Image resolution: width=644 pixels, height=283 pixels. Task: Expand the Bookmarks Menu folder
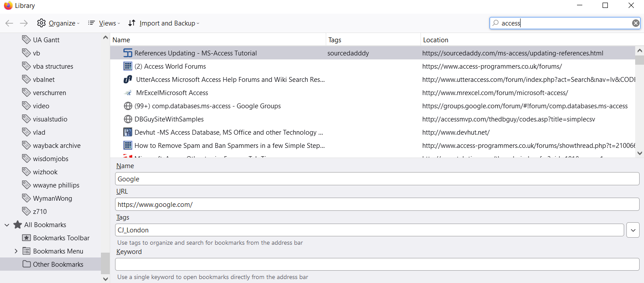coord(16,251)
